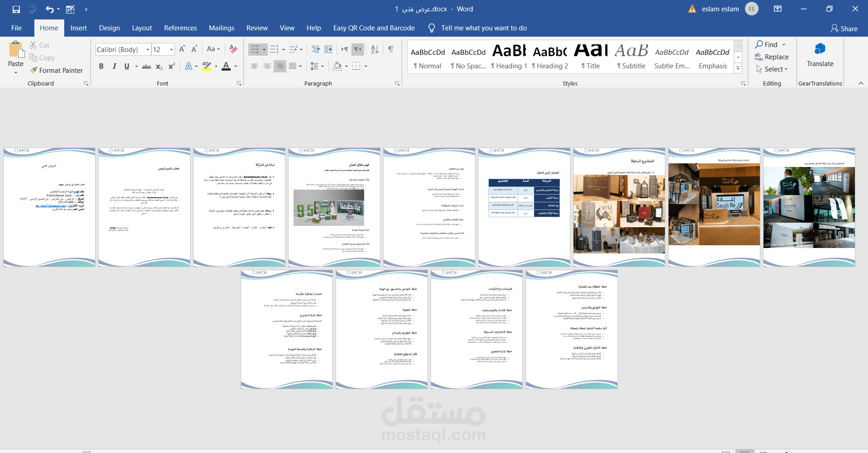Open the shading color dropdown arrow
The image size is (868, 453).
point(346,67)
